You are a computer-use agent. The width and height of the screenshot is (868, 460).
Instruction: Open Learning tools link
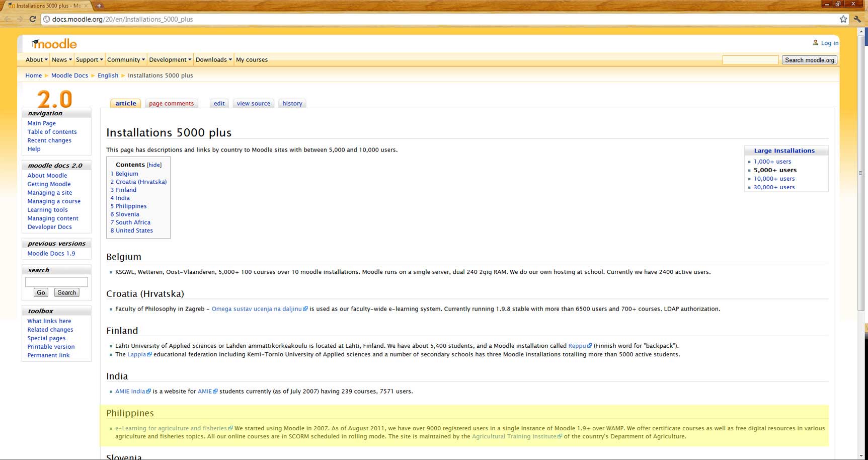pyautogui.click(x=47, y=210)
